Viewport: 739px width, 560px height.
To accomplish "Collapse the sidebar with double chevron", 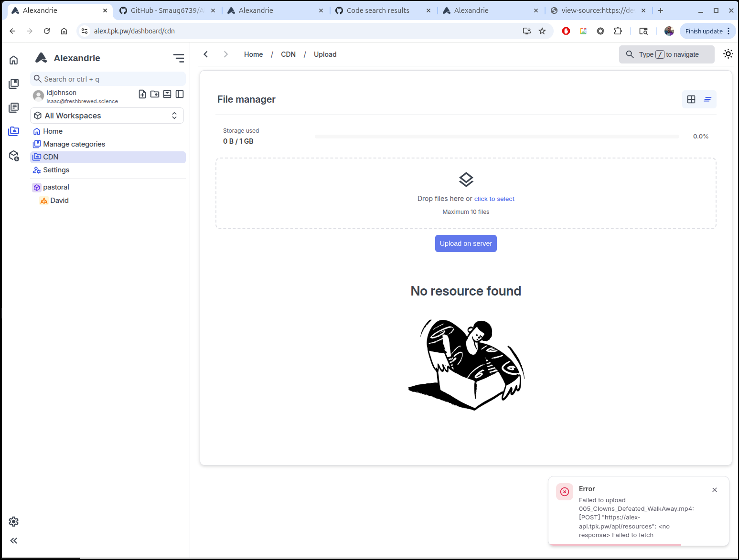I will click(x=14, y=540).
